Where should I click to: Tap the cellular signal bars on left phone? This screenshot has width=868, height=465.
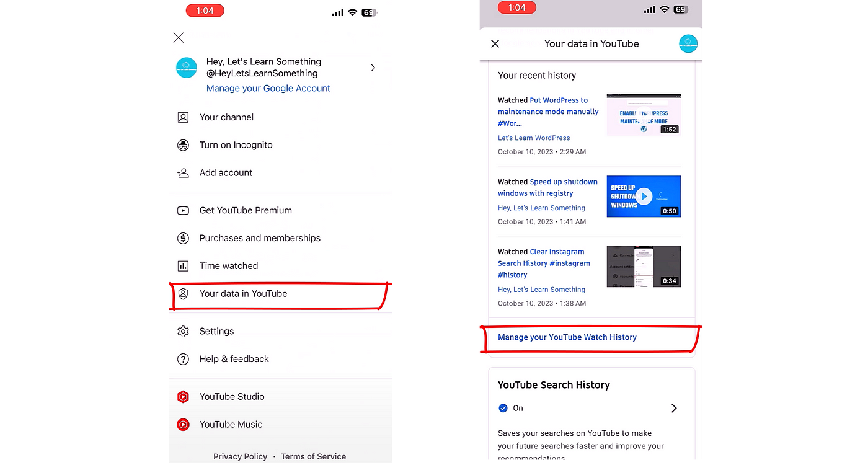[337, 12]
